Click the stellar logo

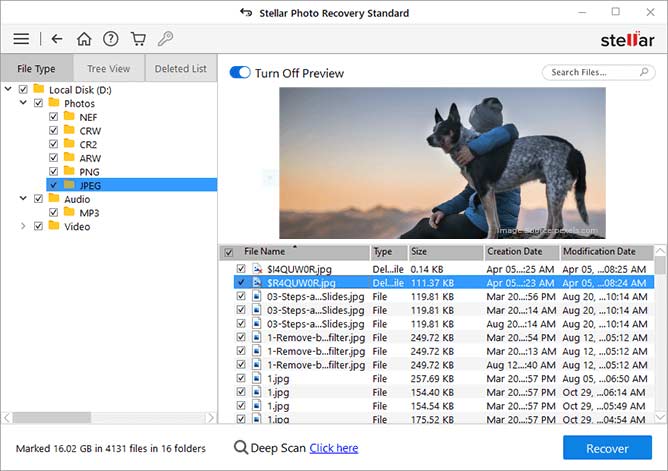[628, 39]
